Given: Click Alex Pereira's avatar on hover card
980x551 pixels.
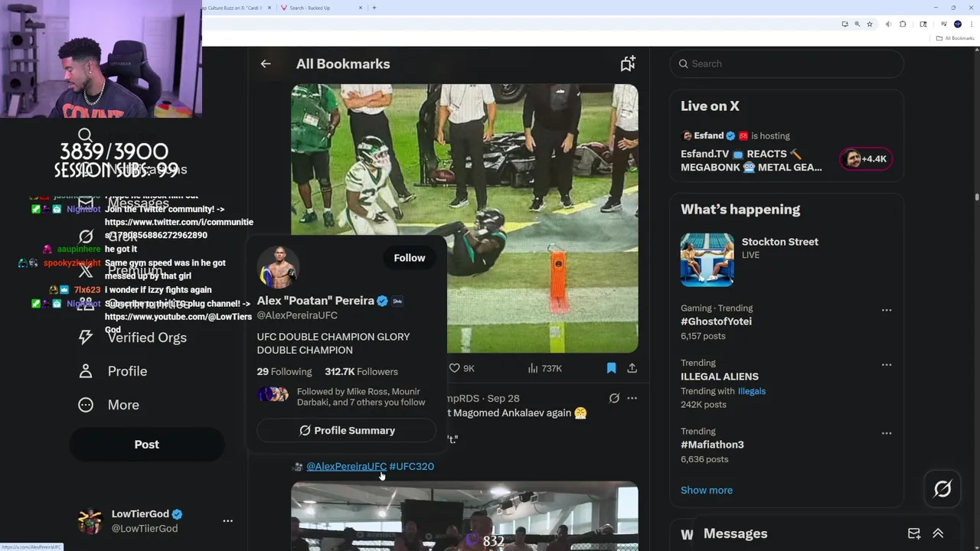Looking at the screenshot, I should 278,266.
